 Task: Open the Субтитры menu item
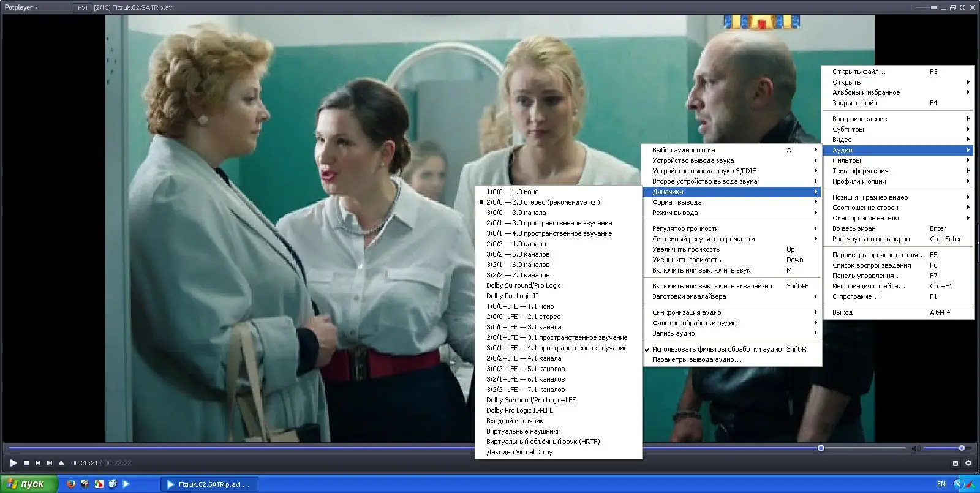[x=897, y=129]
